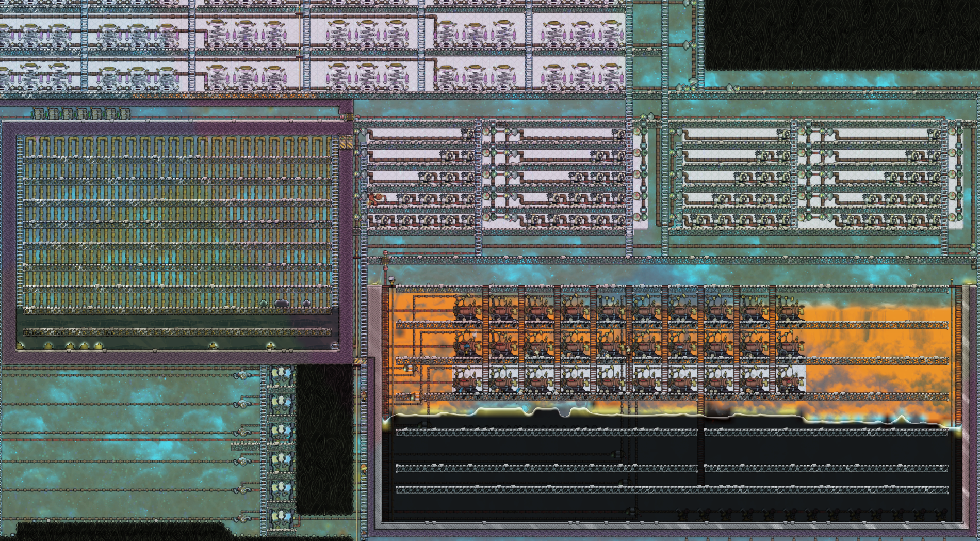Select the duplicant on the ladder beside the generators
This screenshot has width=980, height=541.
click(x=364, y=396)
